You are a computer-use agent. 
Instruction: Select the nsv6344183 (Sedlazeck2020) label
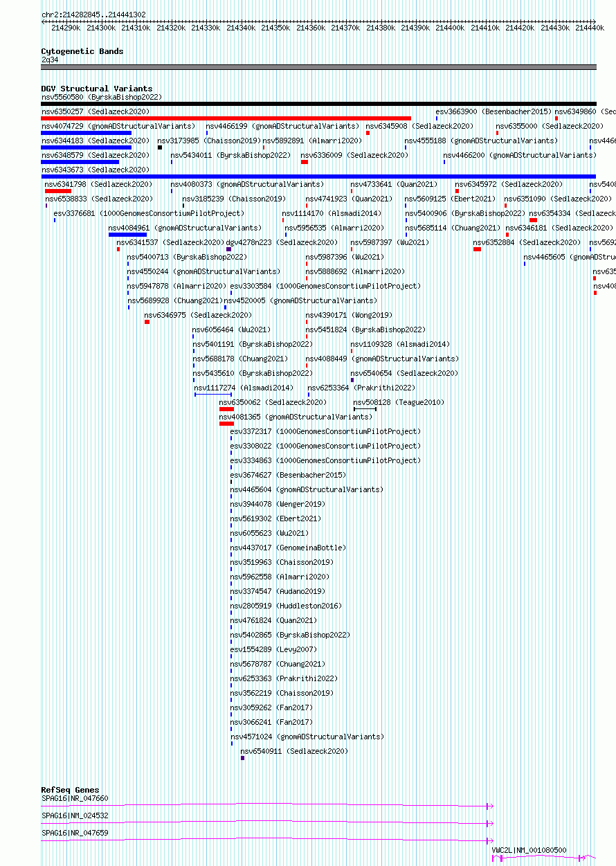click(95, 141)
